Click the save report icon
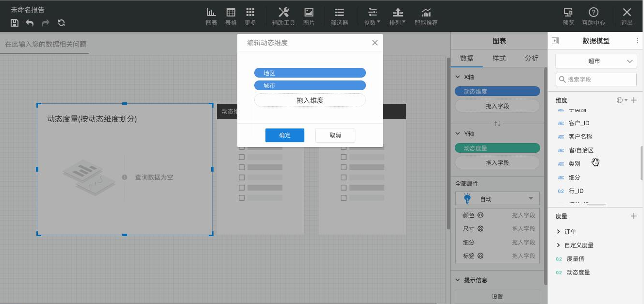Screen dimensions: 644x304 pos(15,23)
